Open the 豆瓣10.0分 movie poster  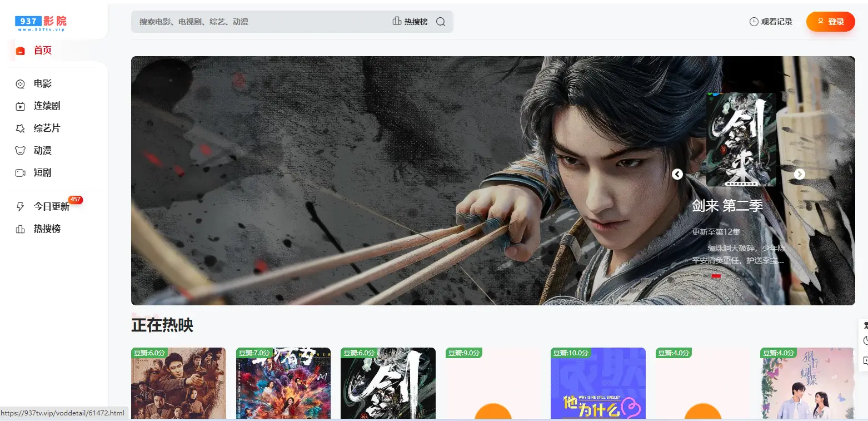click(x=598, y=384)
